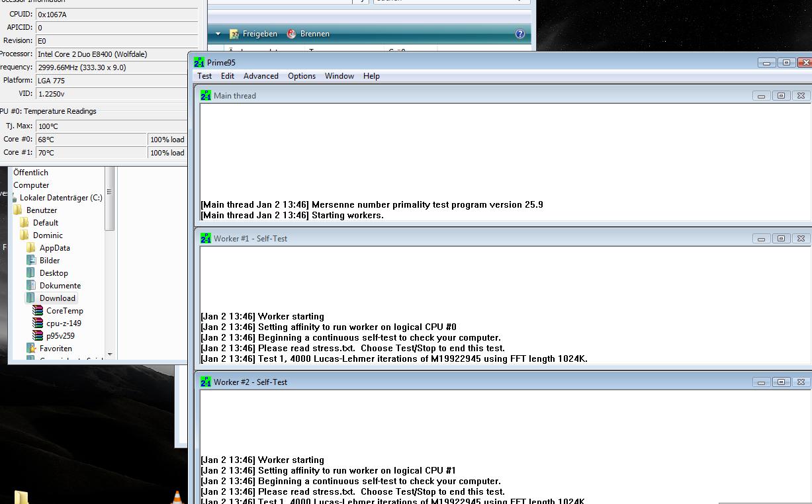Image resolution: width=812 pixels, height=504 pixels.
Task: Open Explorer help via blue question mark
Action: (520, 34)
